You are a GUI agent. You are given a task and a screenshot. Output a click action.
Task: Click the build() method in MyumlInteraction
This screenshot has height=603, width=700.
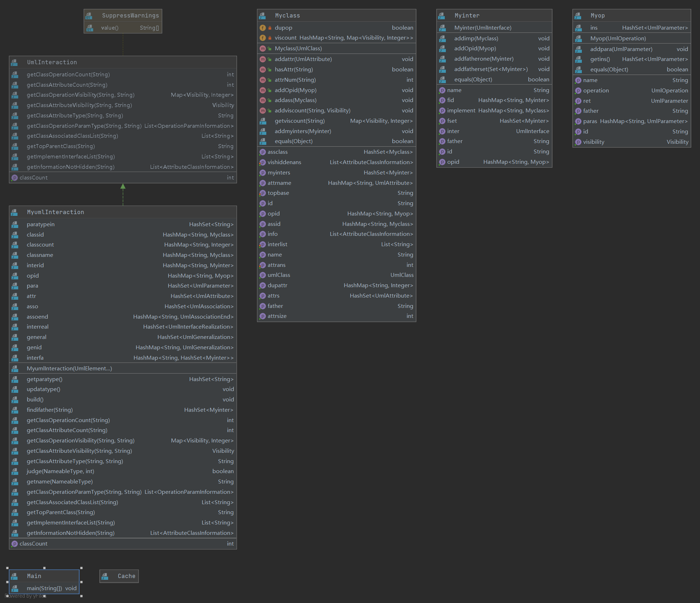pos(35,400)
